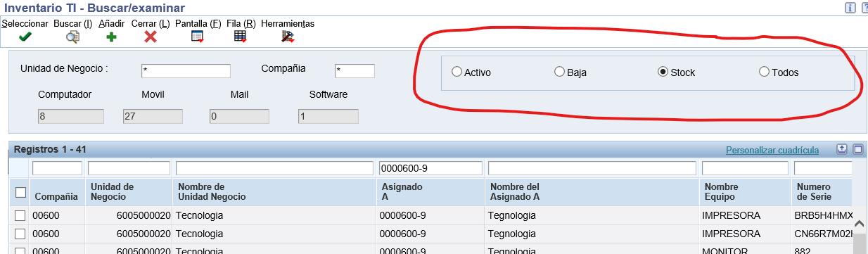Open the Herramientas tools icon
The image size is (868, 254).
[287, 37]
